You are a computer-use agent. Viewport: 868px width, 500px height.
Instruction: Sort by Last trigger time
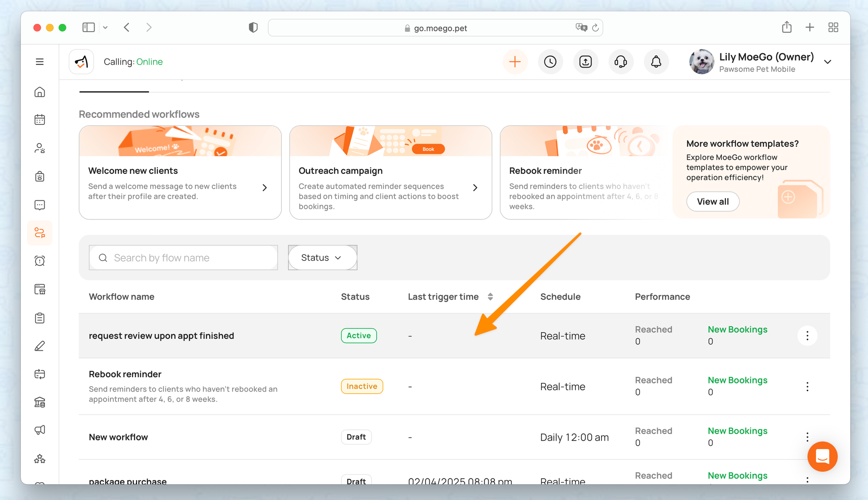(x=490, y=297)
